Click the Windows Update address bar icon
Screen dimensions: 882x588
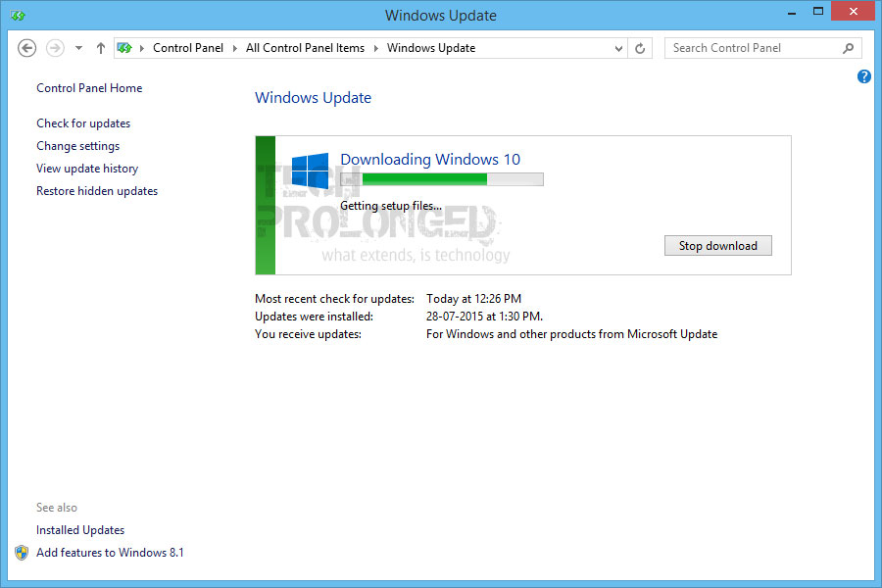coord(124,48)
